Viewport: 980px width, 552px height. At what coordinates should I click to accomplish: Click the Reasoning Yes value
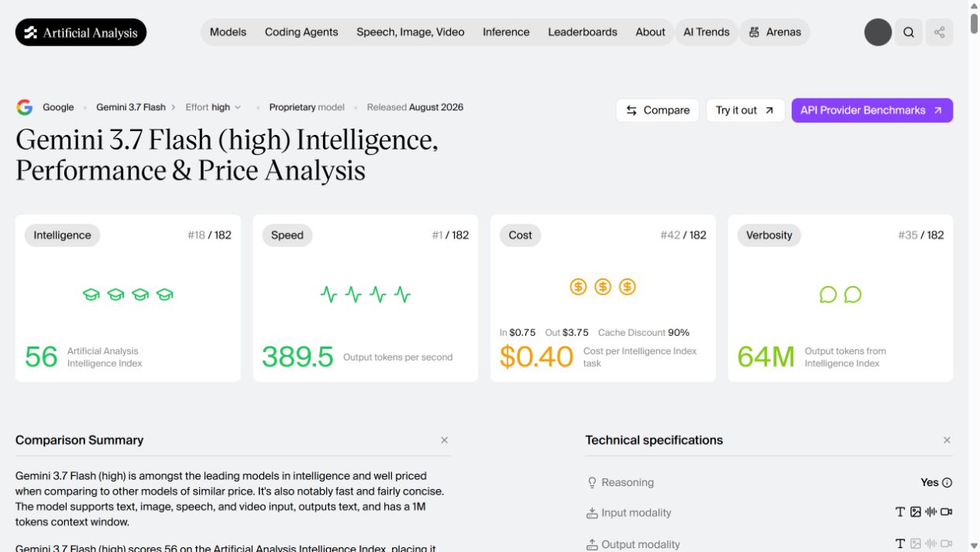click(x=930, y=482)
